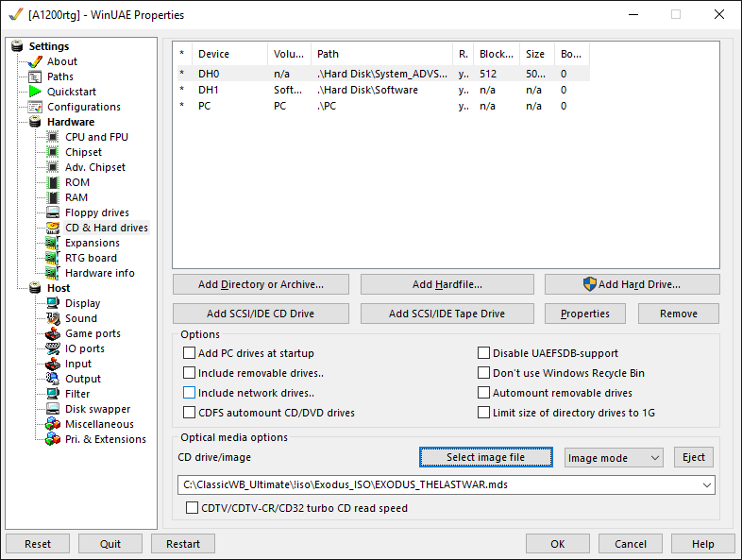
Task: Select .\PC path cell in drive list
Action: [x=327, y=106]
